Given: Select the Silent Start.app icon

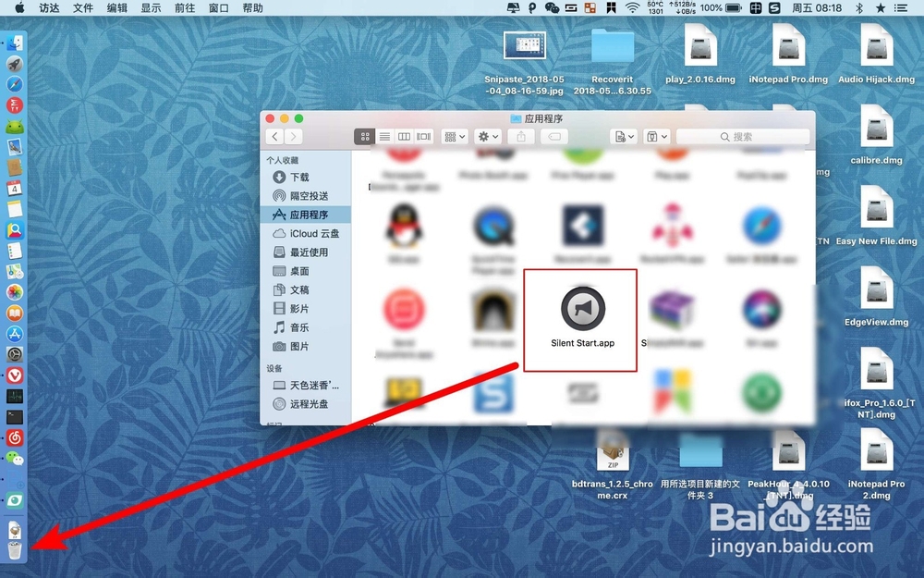Looking at the screenshot, I should 583,308.
